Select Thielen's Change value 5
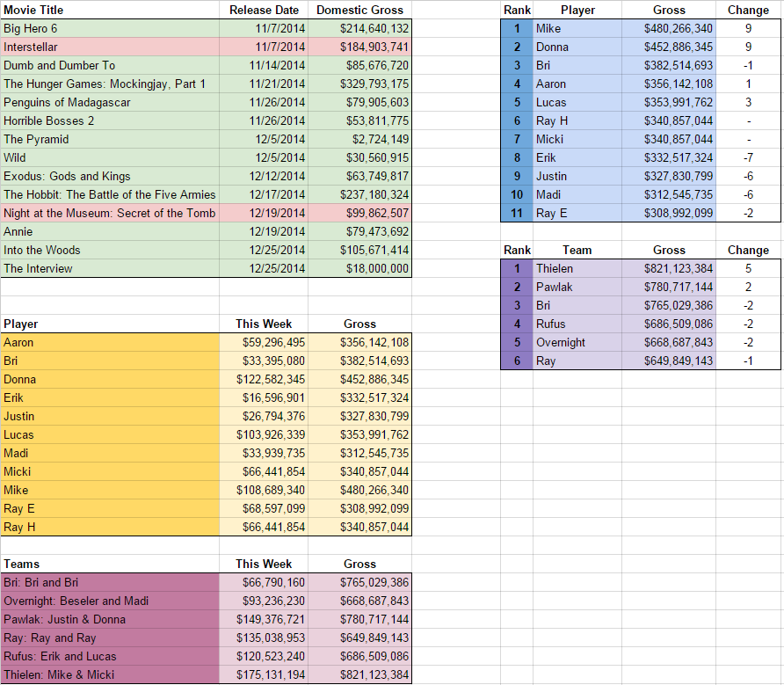The height and width of the screenshot is (685, 784). point(748,269)
